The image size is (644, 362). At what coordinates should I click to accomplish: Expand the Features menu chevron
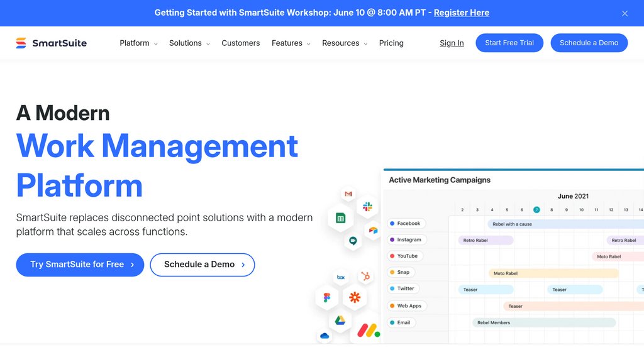click(308, 44)
